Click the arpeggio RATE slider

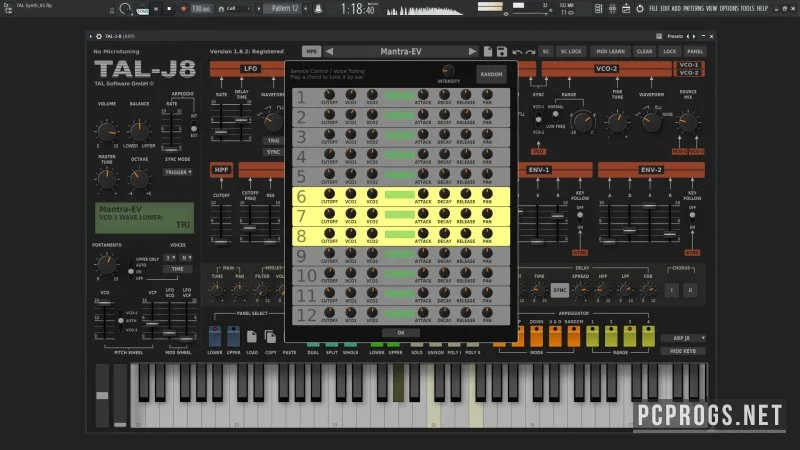pyautogui.click(x=170, y=130)
